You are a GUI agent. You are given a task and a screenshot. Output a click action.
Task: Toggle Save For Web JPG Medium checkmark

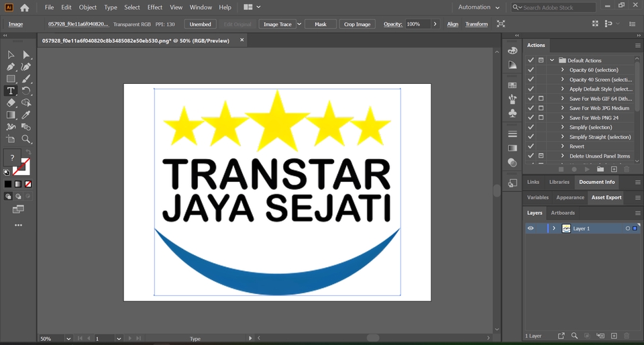tap(531, 108)
